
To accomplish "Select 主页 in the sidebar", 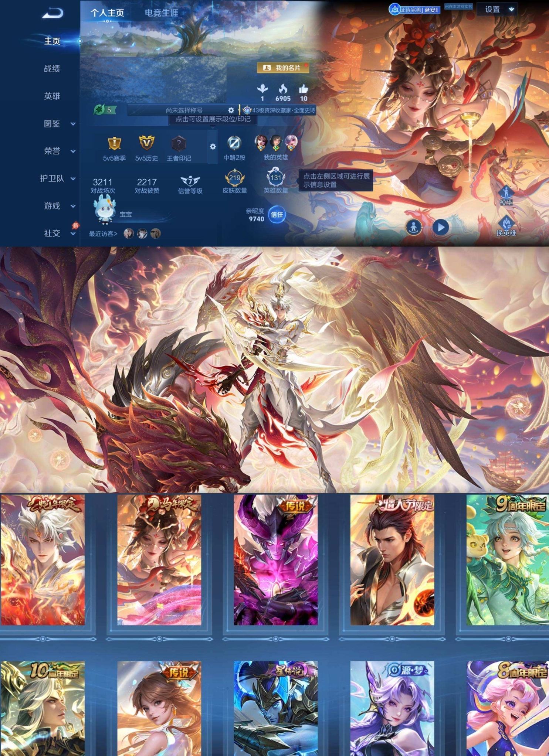I will (x=52, y=41).
